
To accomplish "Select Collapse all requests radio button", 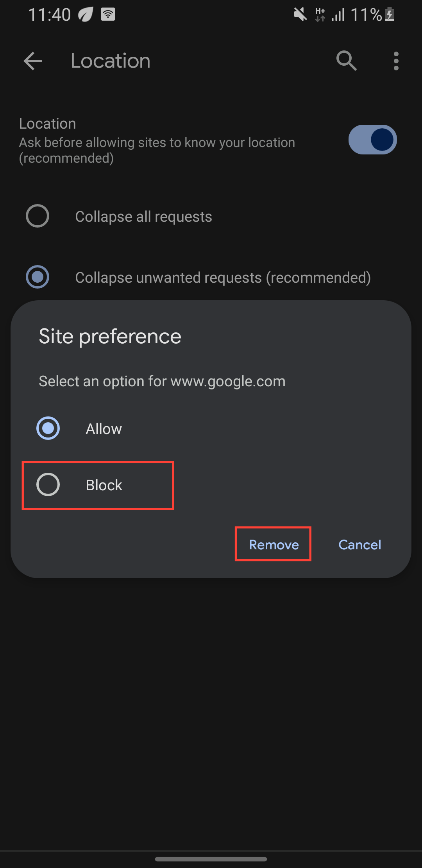I will (x=38, y=216).
